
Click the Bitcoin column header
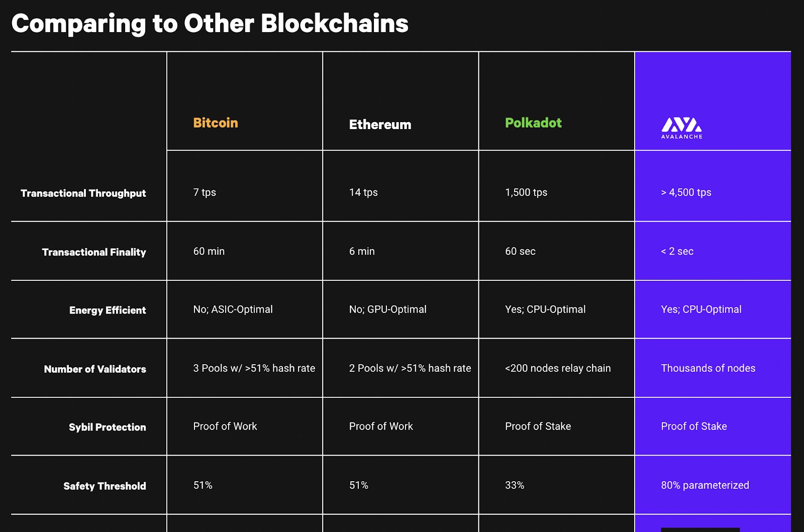click(216, 123)
